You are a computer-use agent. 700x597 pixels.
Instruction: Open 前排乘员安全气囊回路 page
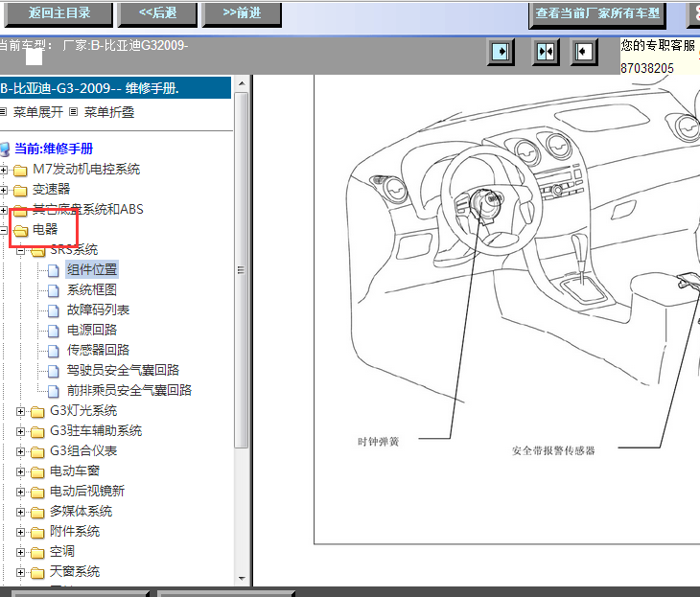129,390
